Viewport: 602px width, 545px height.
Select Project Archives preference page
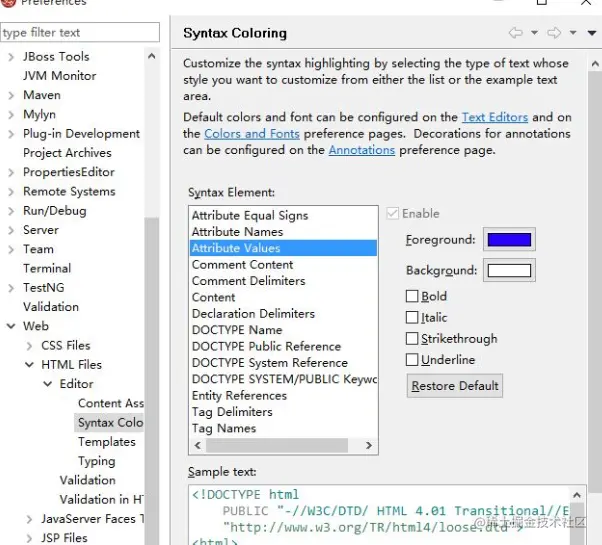point(67,153)
